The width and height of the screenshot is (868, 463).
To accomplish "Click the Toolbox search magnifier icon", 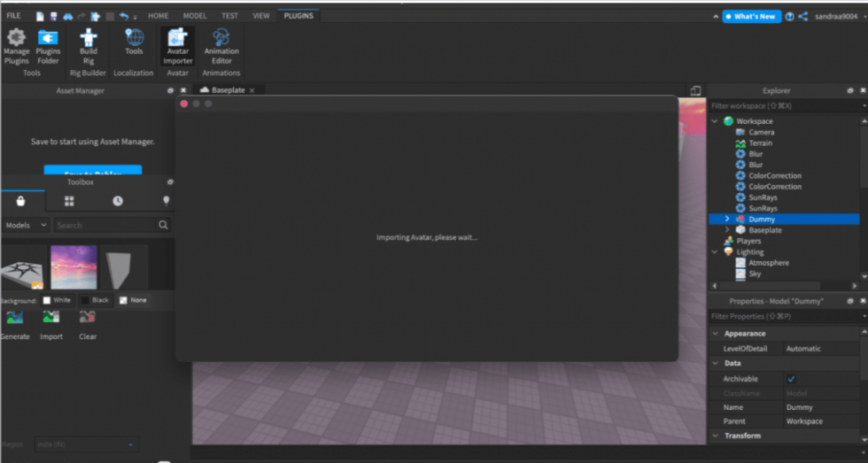I will [x=163, y=225].
